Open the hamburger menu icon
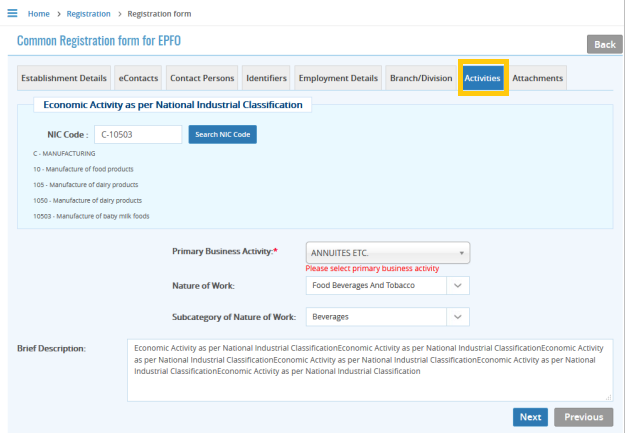The height and width of the screenshot is (433, 626). (x=12, y=13)
